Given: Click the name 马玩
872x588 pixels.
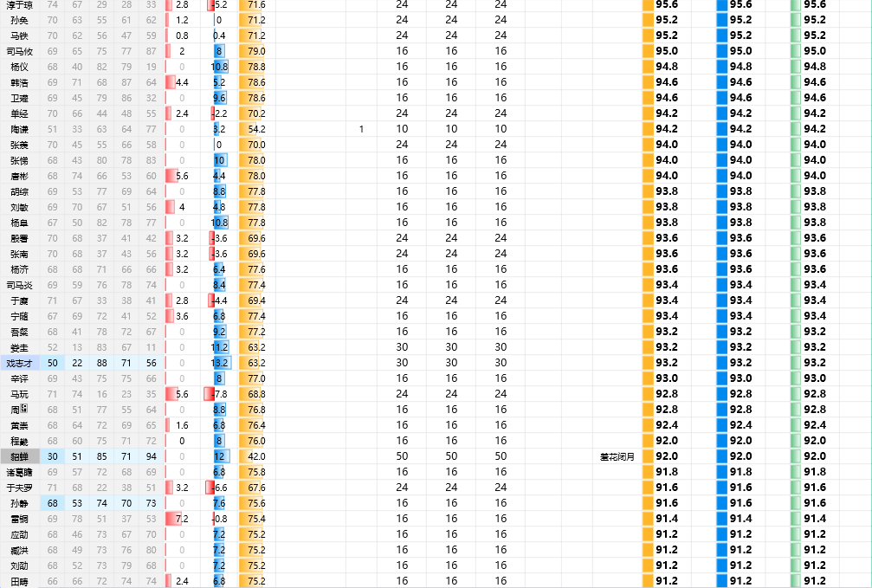Looking at the screenshot, I should [19, 394].
